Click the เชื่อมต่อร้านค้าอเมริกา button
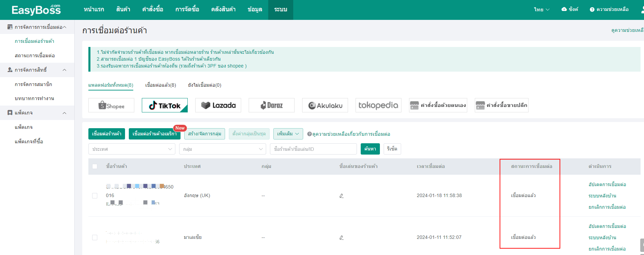Image resolution: width=644 pixels, height=255 pixels. click(x=154, y=134)
